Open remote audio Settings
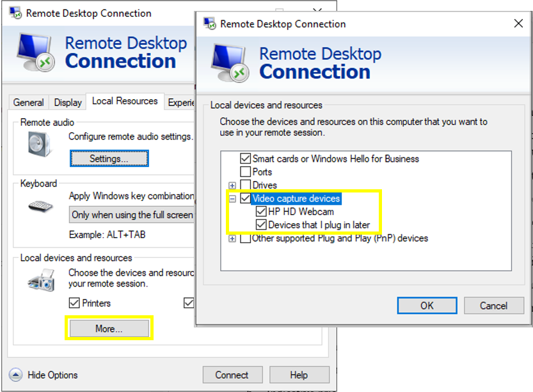Image resolution: width=533 pixels, height=392 pixels. 109,159
